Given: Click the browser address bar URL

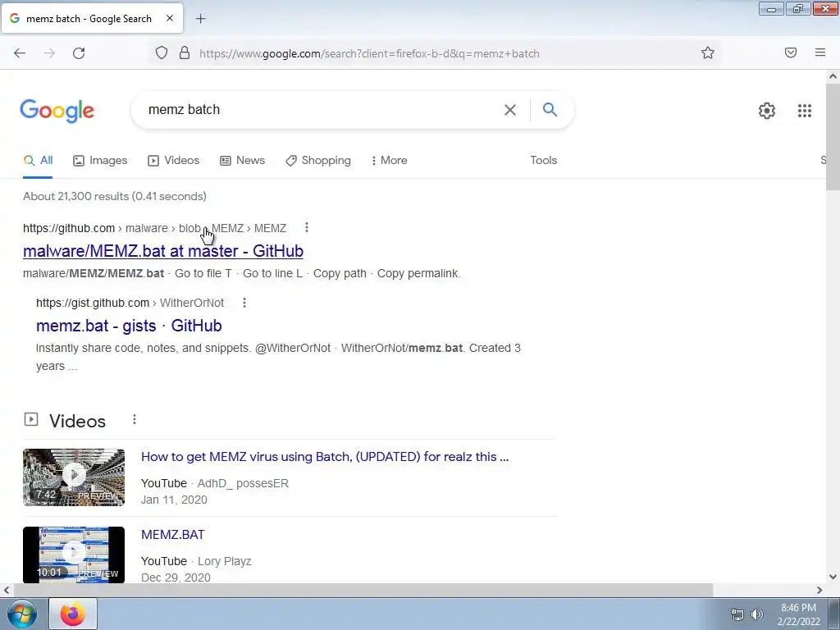Looking at the screenshot, I should pyautogui.click(x=369, y=53).
